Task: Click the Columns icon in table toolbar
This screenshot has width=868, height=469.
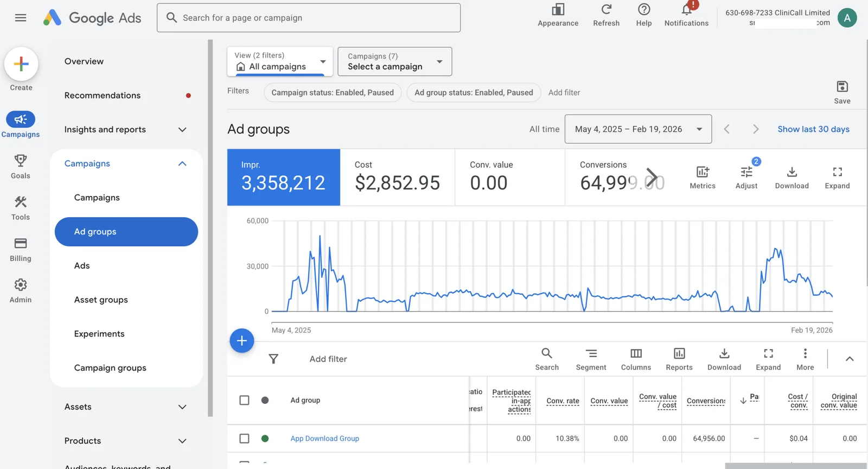Action: [x=636, y=354]
